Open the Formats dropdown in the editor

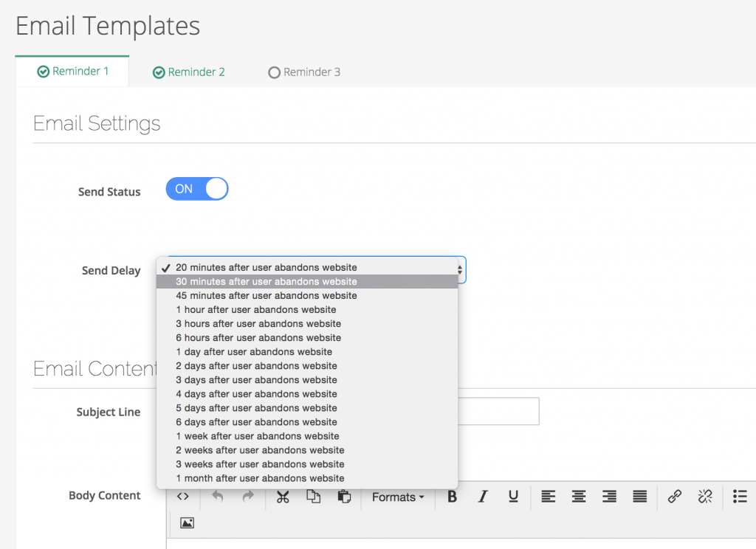[x=396, y=497]
